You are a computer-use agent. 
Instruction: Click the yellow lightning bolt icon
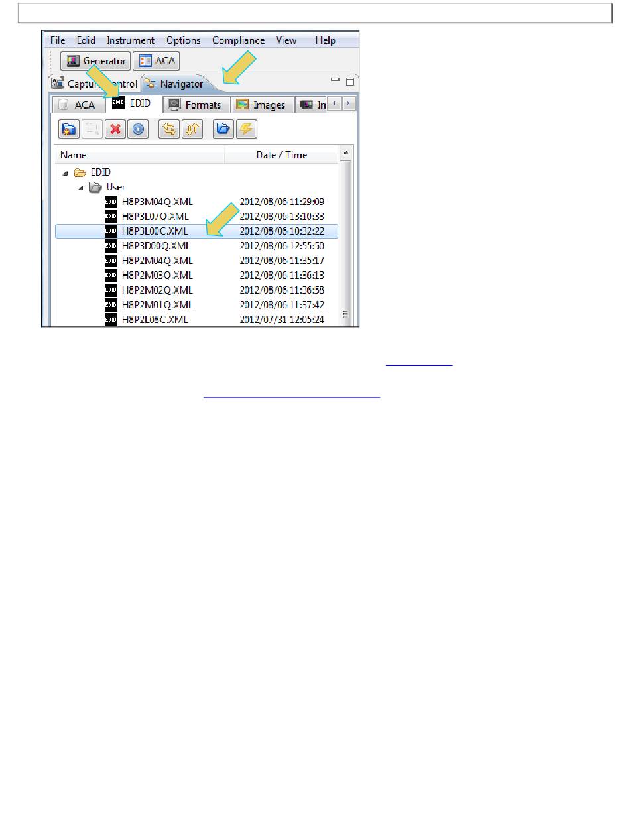click(x=247, y=129)
